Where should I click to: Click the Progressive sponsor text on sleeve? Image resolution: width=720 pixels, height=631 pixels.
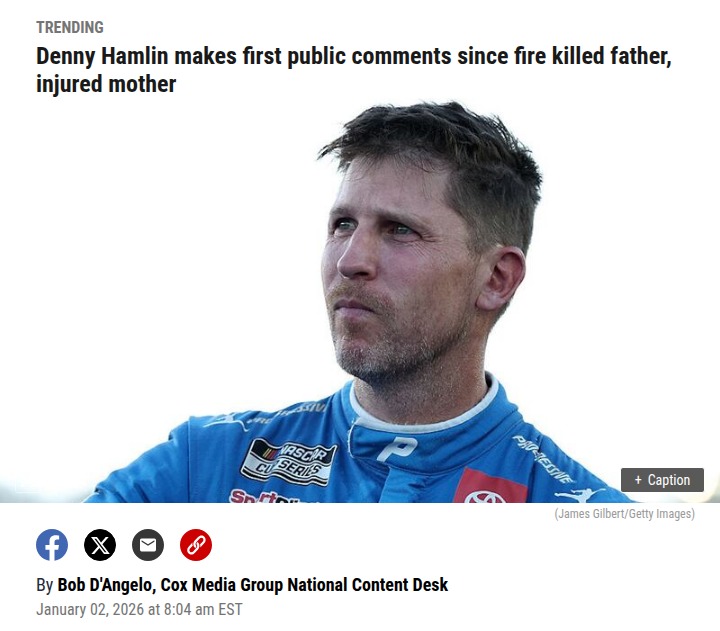click(x=543, y=459)
